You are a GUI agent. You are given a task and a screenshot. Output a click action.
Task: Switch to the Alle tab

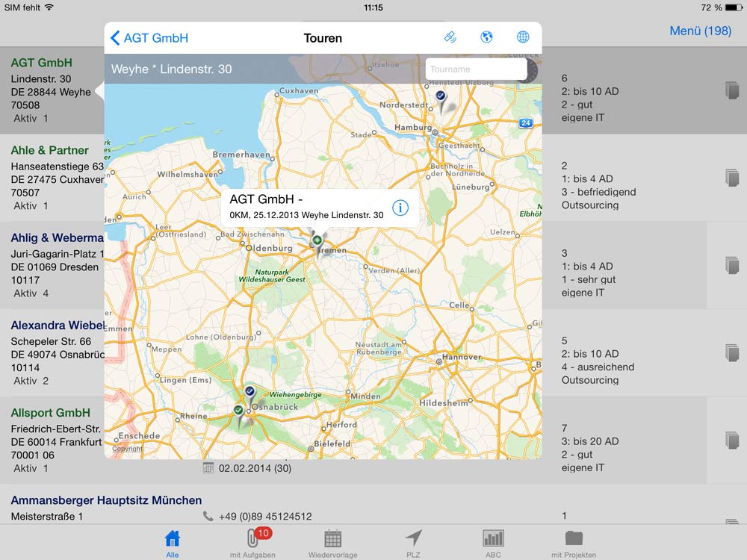173,544
